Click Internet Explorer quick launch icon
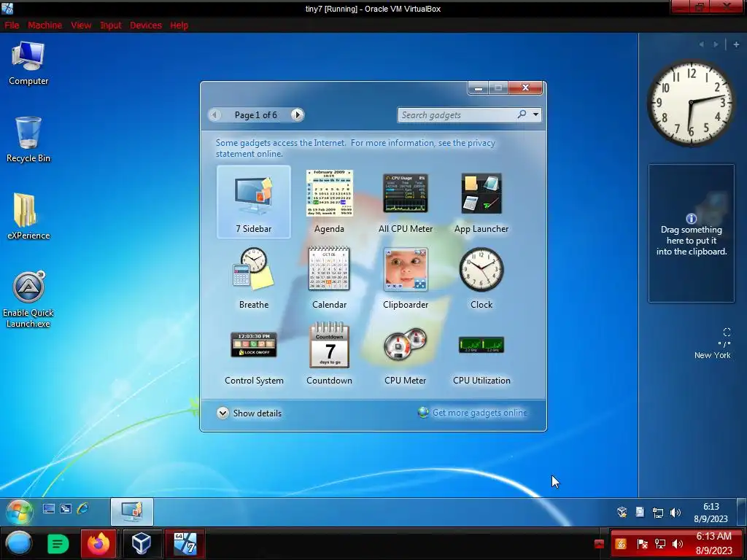747x560 pixels. [x=83, y=508]
